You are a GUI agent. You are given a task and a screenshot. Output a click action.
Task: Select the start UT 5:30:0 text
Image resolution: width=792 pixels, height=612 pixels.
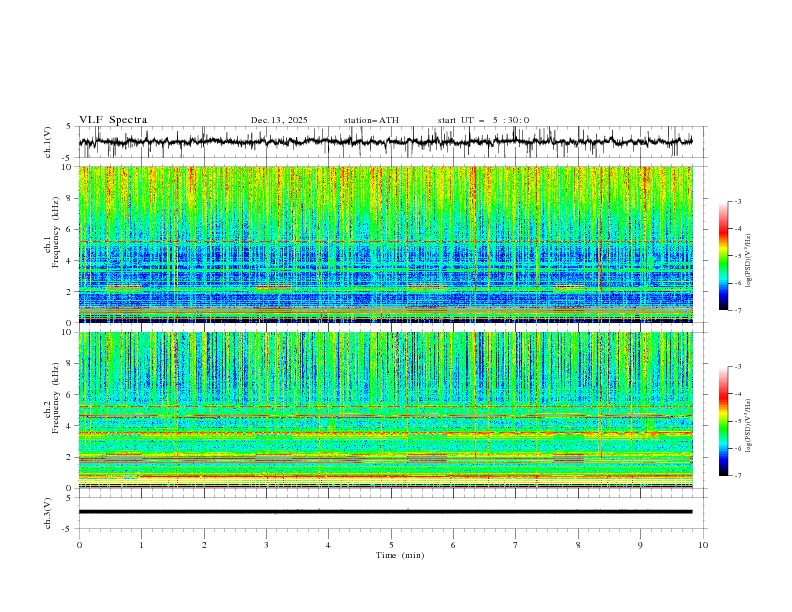click(483, 120)
